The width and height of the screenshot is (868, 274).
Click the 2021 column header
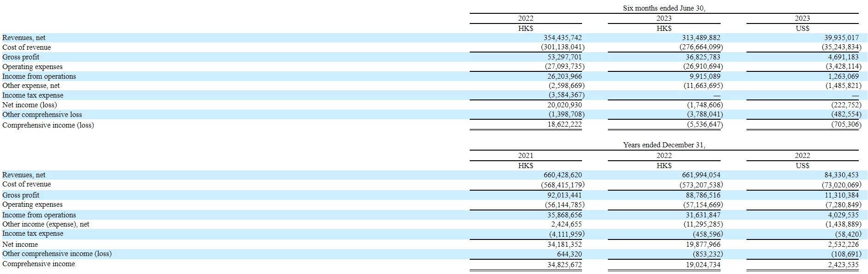tap(525, 156)
